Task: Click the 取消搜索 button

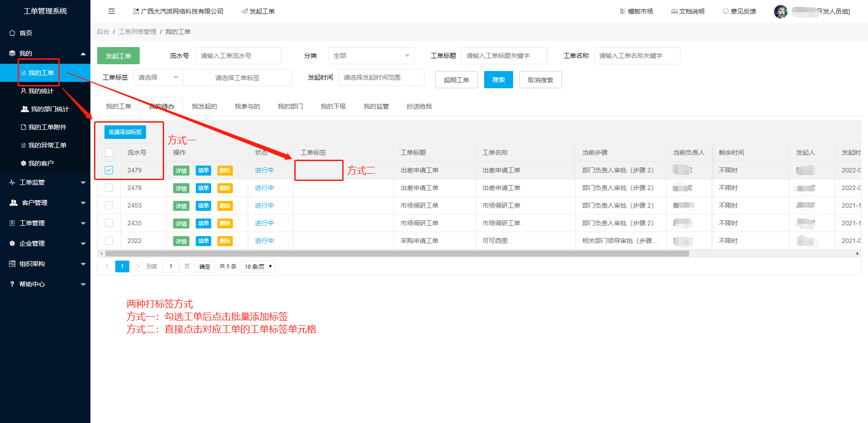Action: (541, 80)
